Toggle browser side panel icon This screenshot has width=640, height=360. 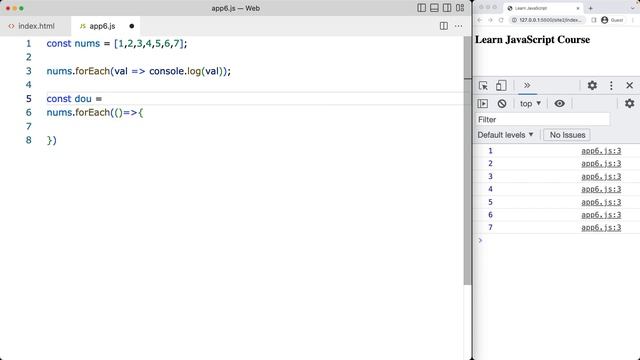pos(593,20)
